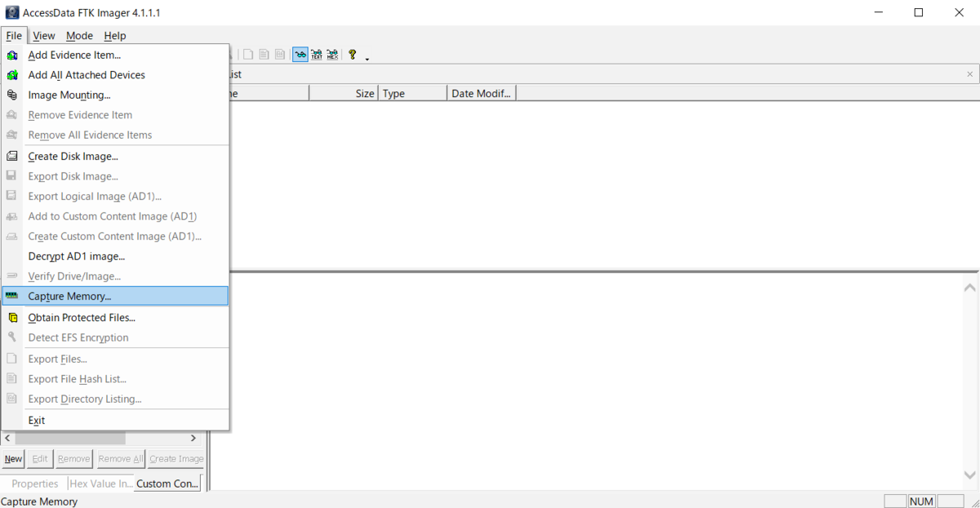Select Obtain Protected Files... entry
Screen dimensions: 980x508
(x=115, y=318)
